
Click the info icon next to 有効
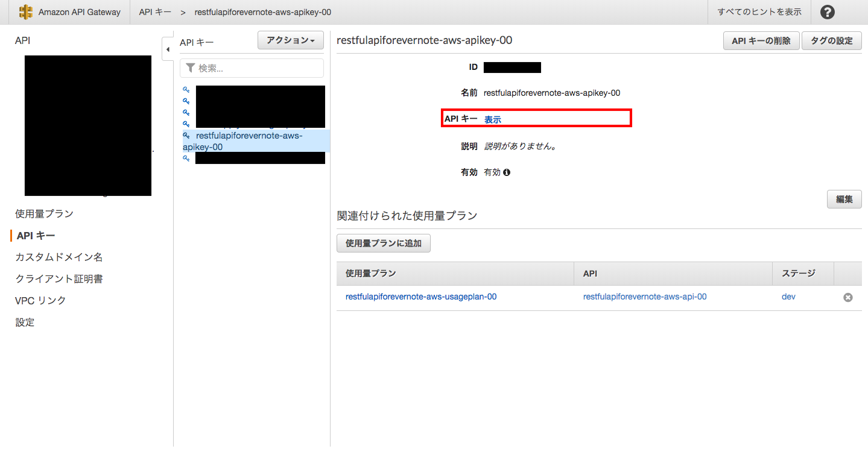pos(507,172)
